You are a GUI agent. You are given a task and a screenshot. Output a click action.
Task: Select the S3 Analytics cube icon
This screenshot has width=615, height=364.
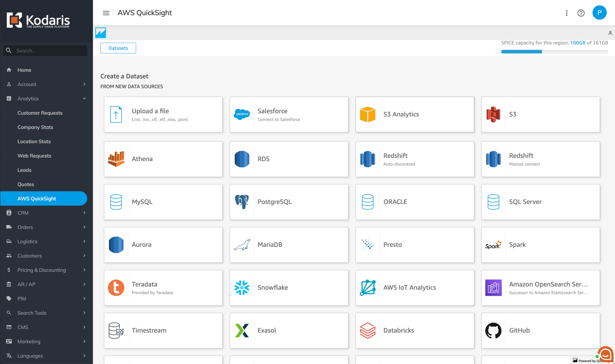368,115
